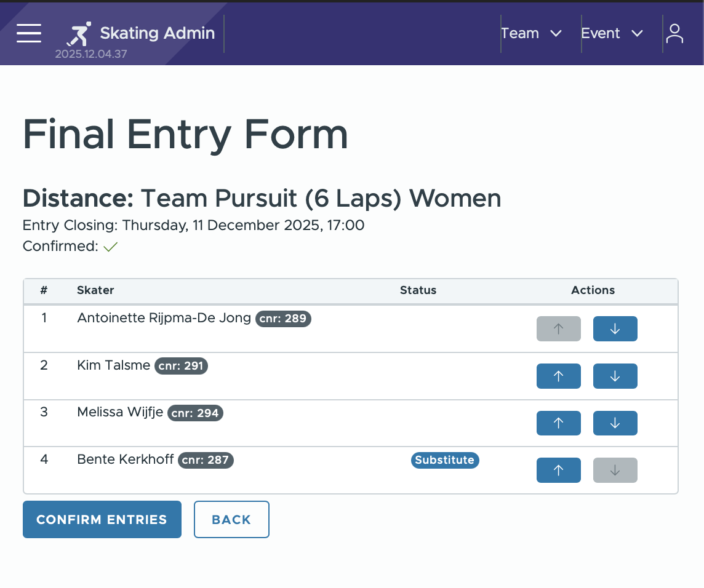The image size is (704, 588).
Task: Toggle the Substitute status badge for Bente Kerkhoff
Action: click(445, 460)
